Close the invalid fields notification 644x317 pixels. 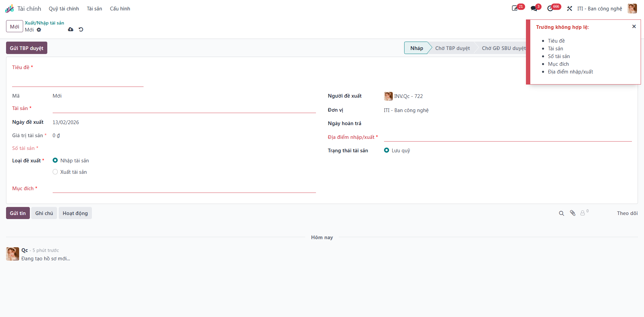634,27
